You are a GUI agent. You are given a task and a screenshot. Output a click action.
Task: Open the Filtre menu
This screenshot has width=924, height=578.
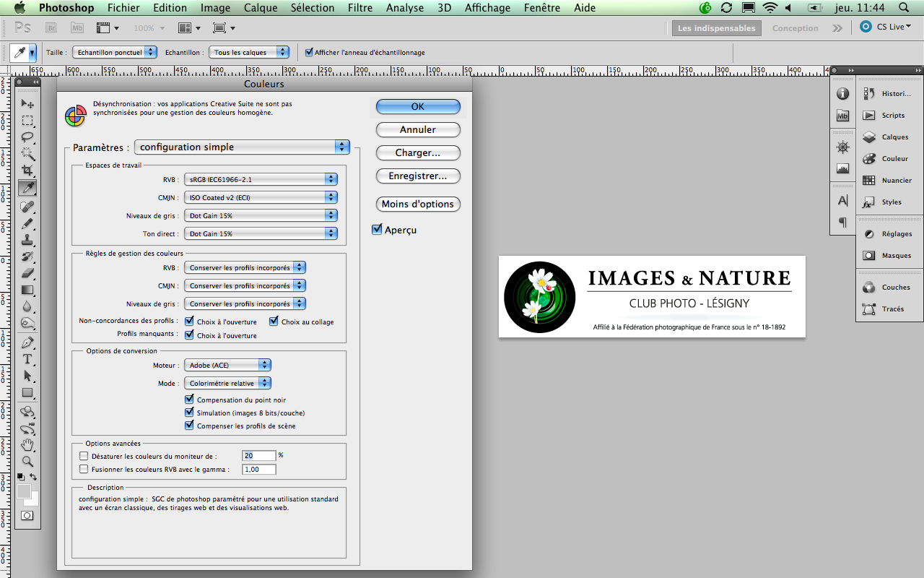pyautogui.click(x=360, y=8)
